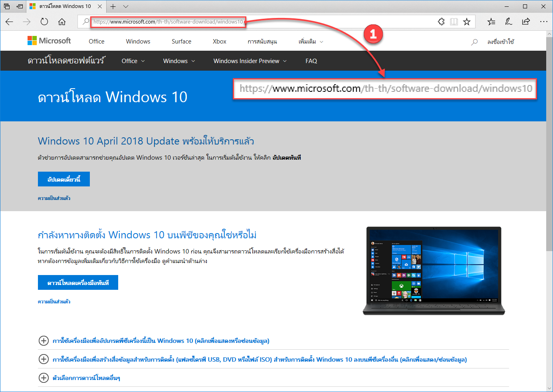The width and height of the screenshot is (553, 392).
Task: Click Windows 10 April 2018 Update heading
Action: point(146,141)
